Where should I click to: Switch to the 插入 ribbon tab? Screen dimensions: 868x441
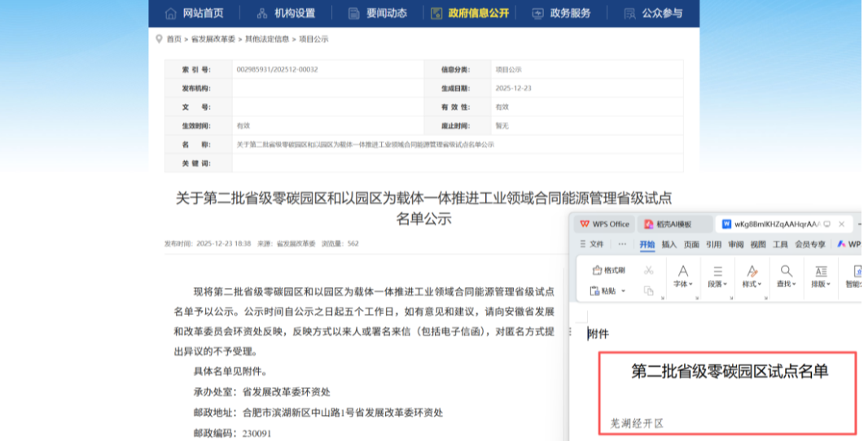[x=669, y=245]
